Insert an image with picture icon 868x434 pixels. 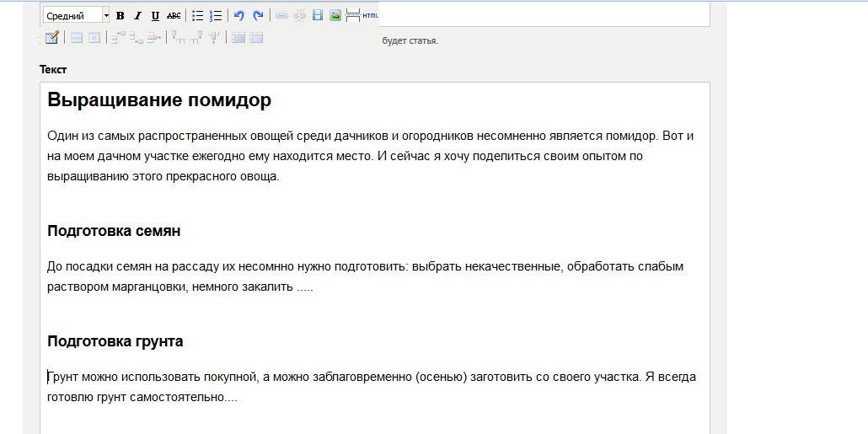(335, 15)
